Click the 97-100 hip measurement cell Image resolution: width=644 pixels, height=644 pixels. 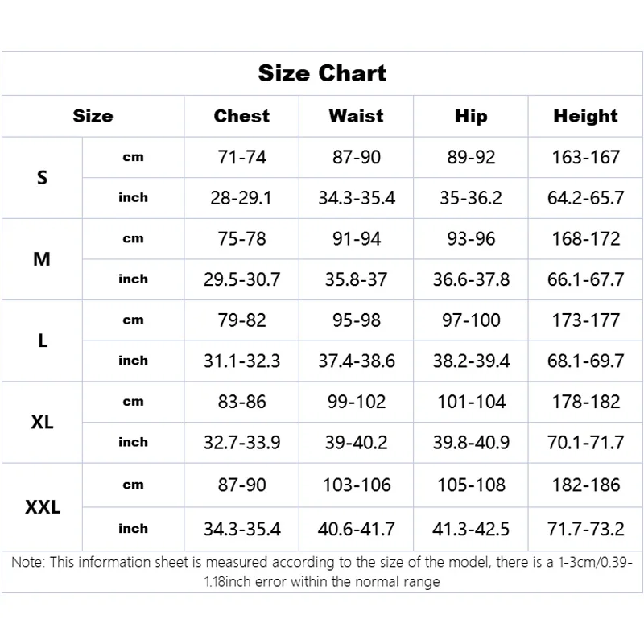click(x=471, y=320)
